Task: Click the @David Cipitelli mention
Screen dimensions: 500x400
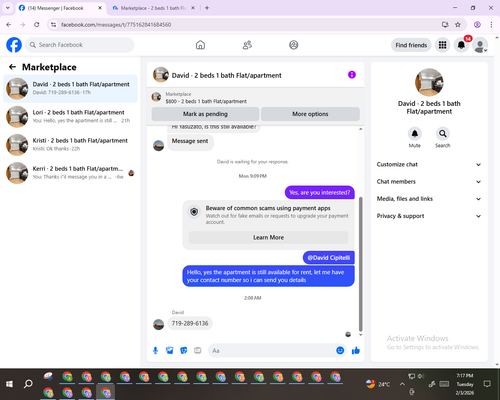Action: pos(329,258)
